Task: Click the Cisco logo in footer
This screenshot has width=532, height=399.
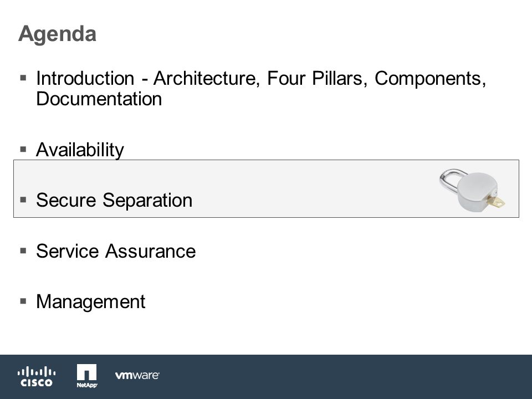Action: click(37, 376)
